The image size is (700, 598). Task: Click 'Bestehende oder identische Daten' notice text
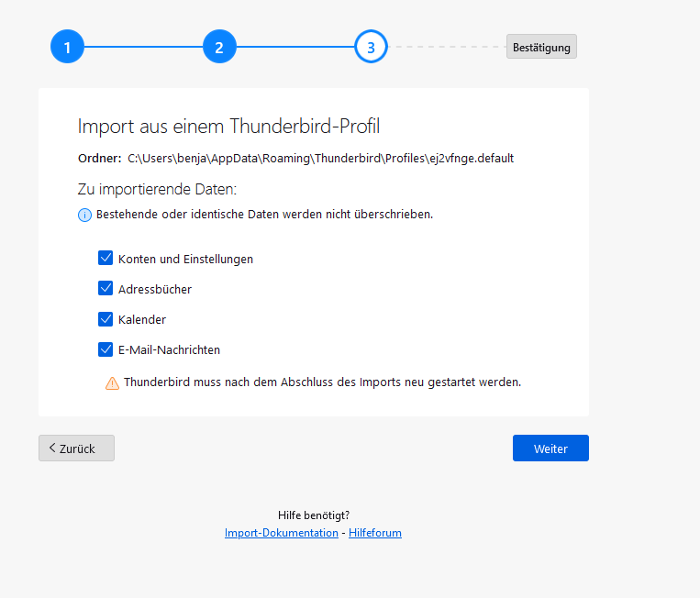265,215
